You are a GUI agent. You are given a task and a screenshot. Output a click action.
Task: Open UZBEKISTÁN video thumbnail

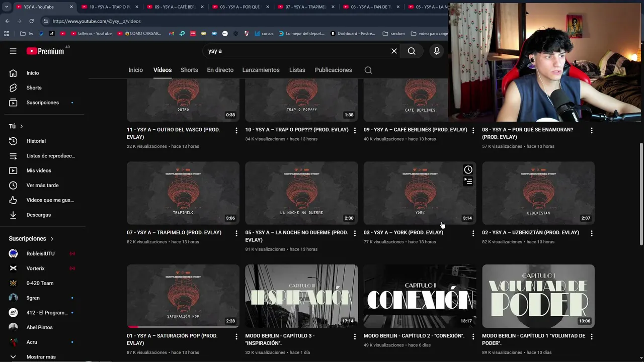coord(538,193)
